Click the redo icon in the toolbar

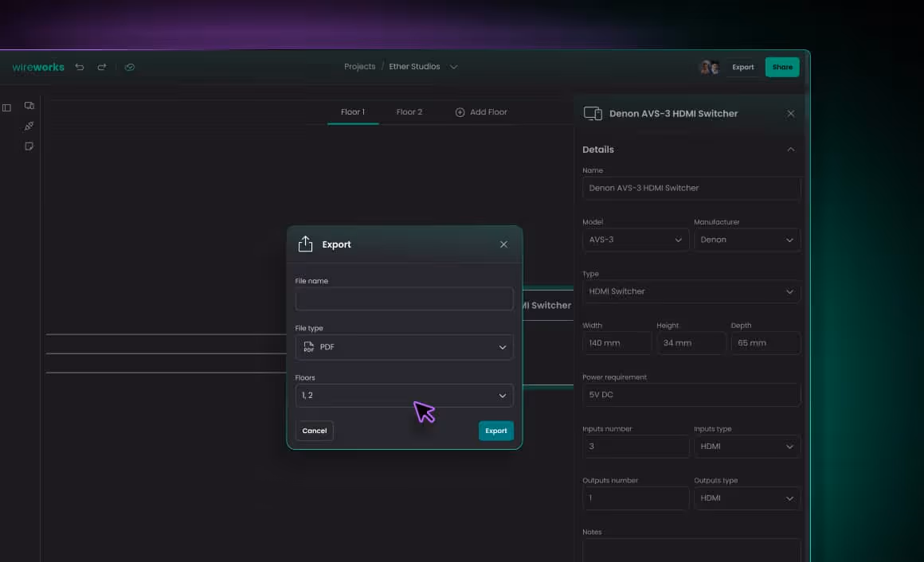[101, 67]
